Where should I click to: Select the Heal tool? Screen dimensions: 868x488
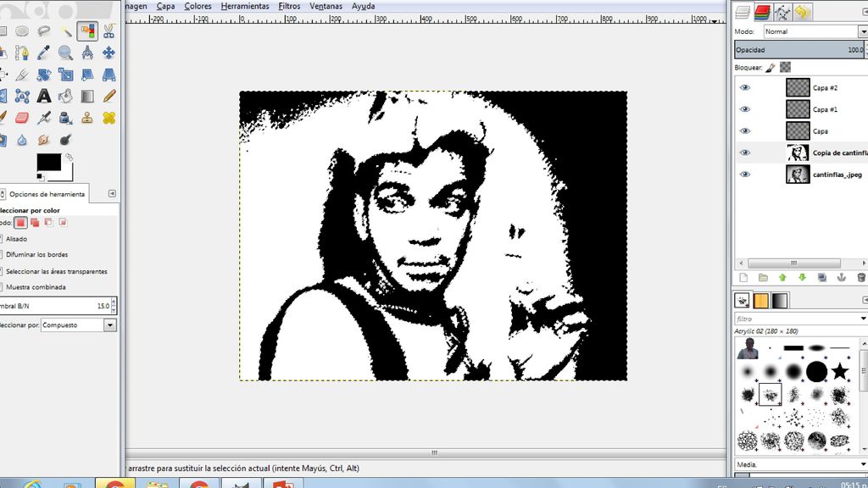tap(109, 118)
